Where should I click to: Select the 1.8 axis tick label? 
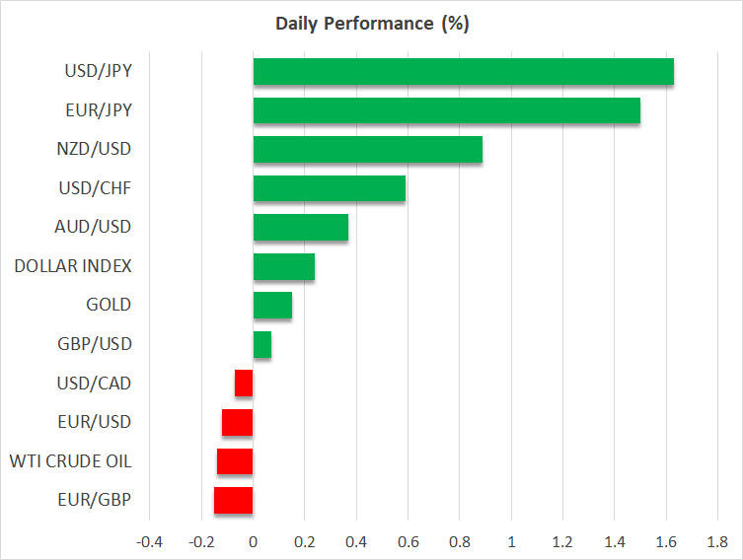717,541
